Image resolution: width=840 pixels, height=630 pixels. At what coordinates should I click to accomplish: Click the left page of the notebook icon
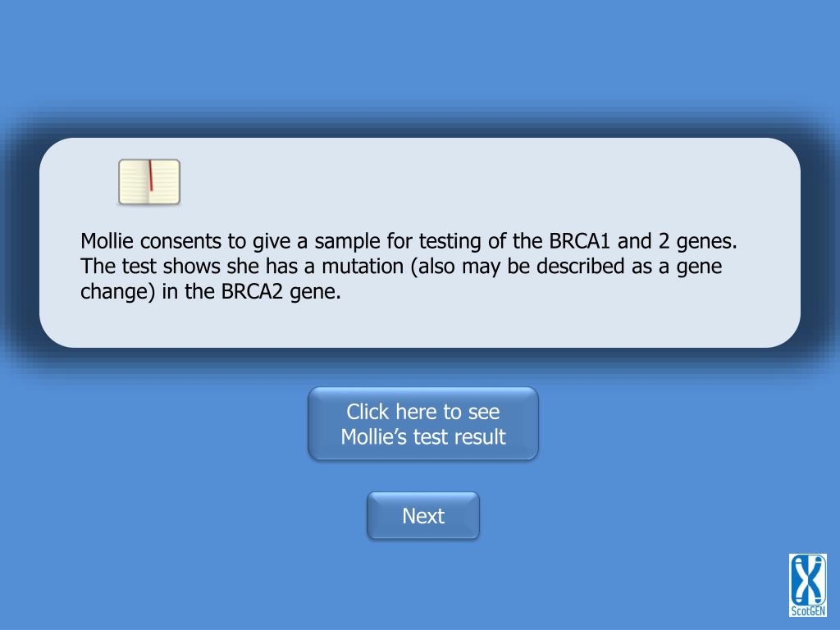pos(134,182)
